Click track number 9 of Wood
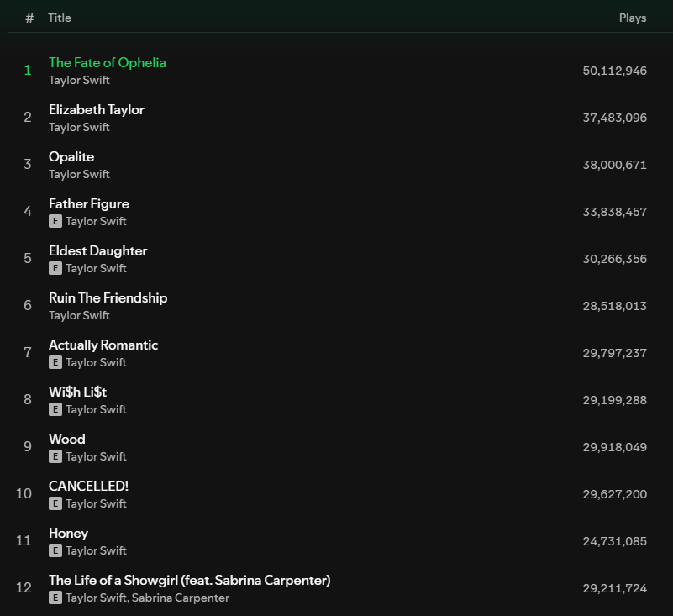 [28, 446]
